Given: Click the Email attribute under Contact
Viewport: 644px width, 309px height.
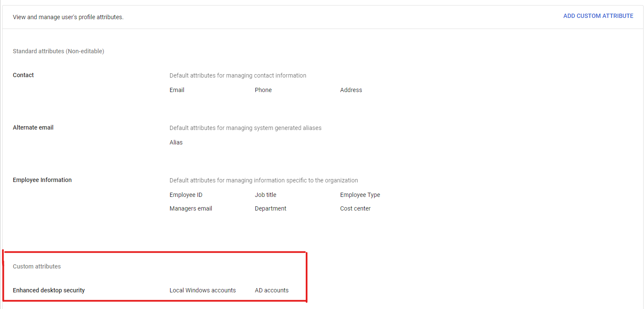Looking at the screenshot, I should [177, 90].
